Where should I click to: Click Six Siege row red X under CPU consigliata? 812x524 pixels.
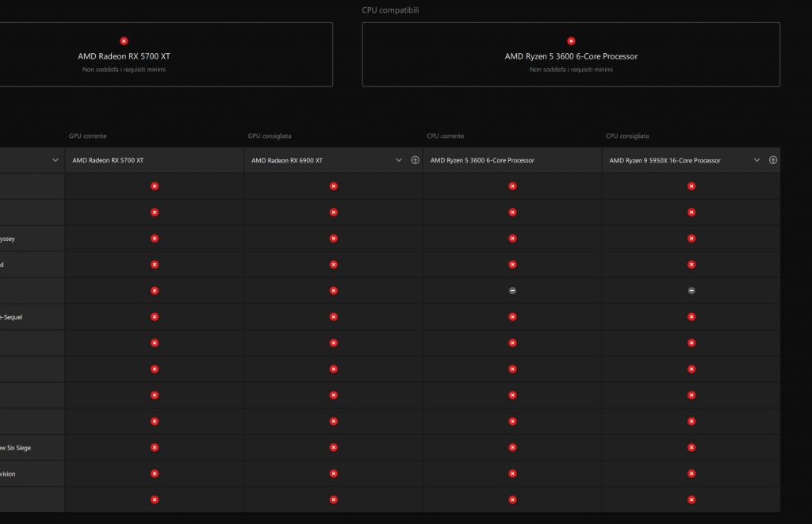coord(691,447)
